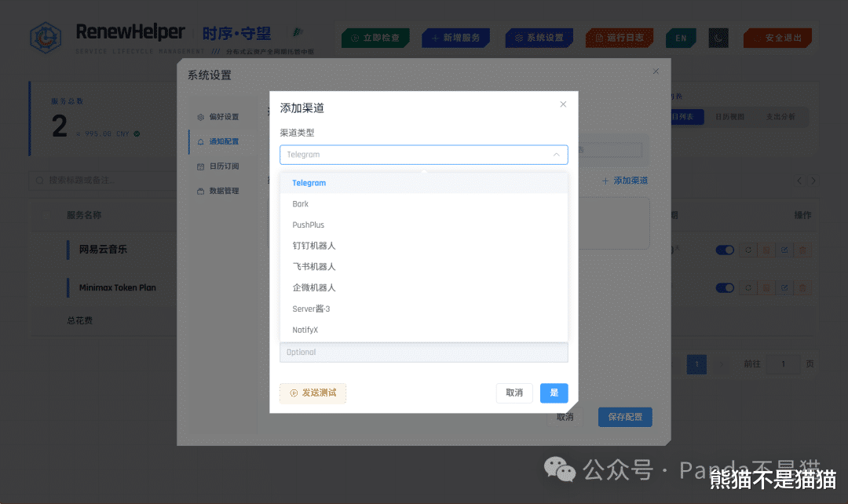This screenshot has width=848, height=504.
Task: Select Telegram from channel type list
Action: (x=423, y=183)
